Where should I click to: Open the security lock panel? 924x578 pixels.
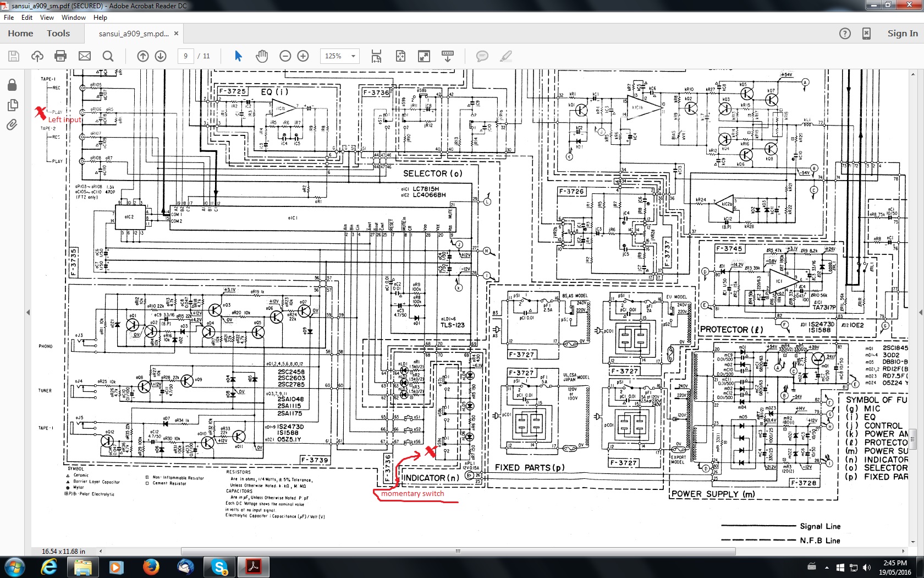point(12,85)
